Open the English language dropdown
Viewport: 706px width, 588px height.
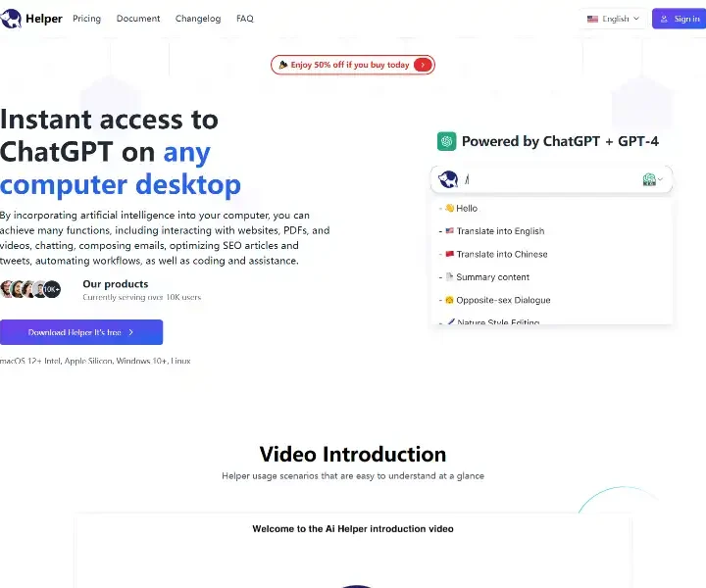(613, 19)
